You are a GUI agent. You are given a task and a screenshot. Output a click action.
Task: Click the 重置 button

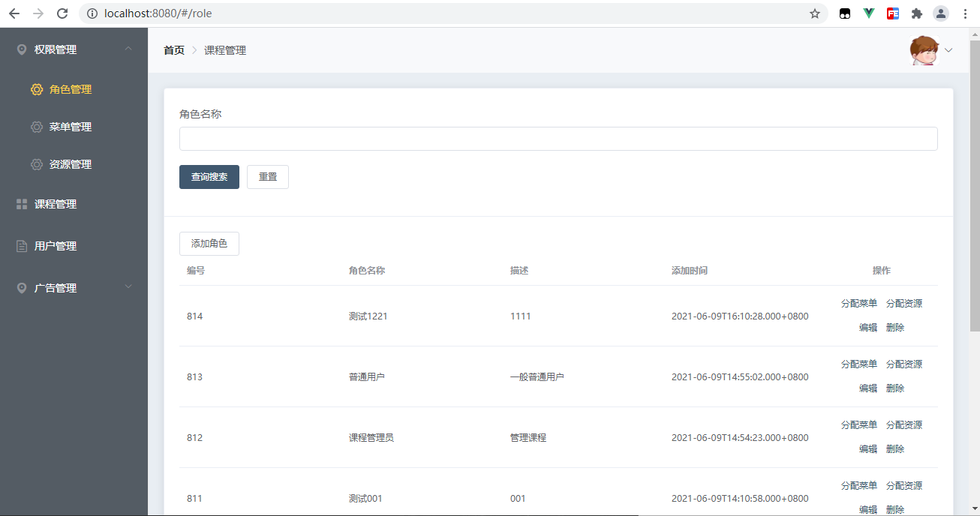click(x=268, y=177)
